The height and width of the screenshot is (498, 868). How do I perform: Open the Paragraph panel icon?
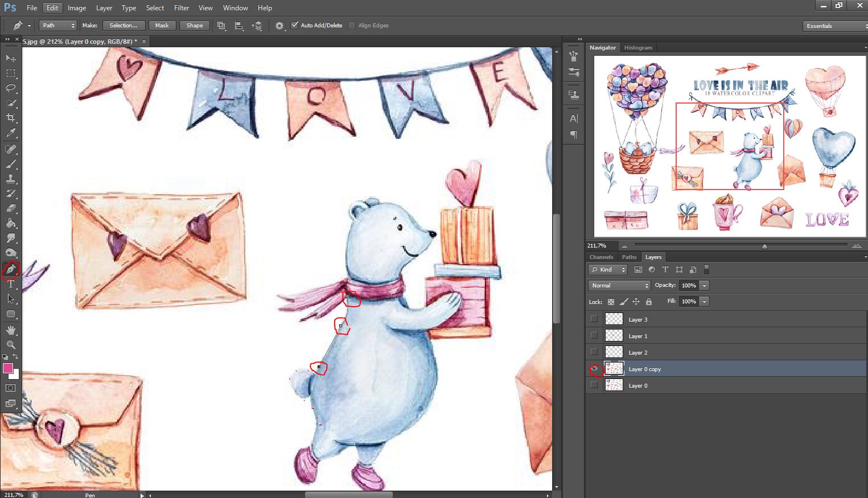pos(574,135)
